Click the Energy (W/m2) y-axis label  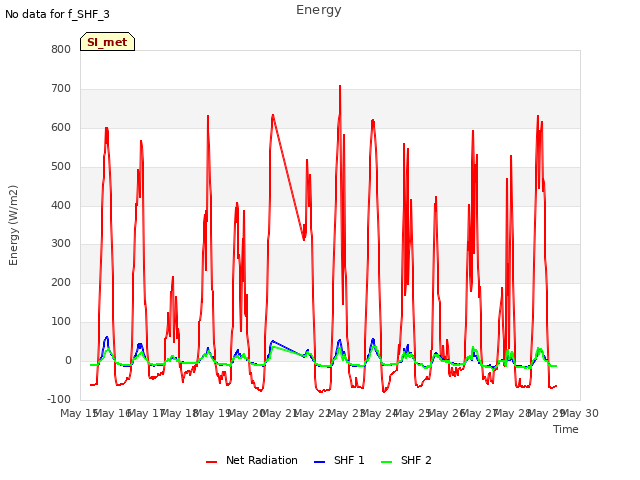point(13,225)
